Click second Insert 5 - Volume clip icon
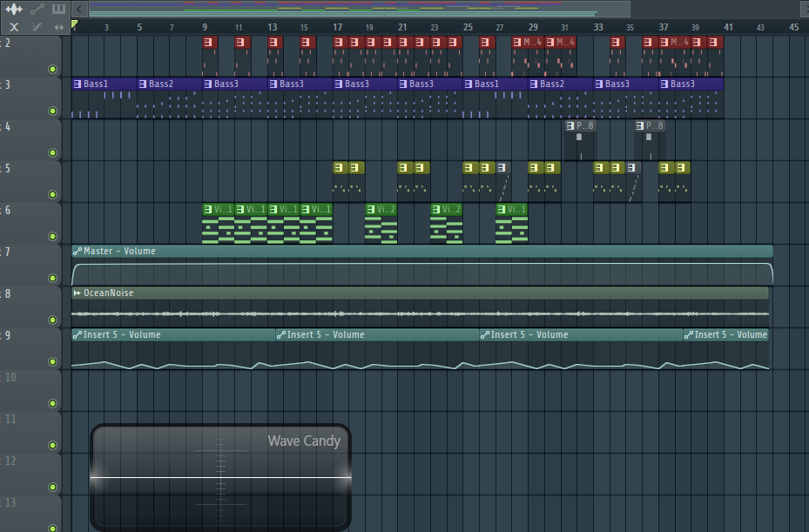Viewport: 809px width, 532px height. [x=281, y=335]
